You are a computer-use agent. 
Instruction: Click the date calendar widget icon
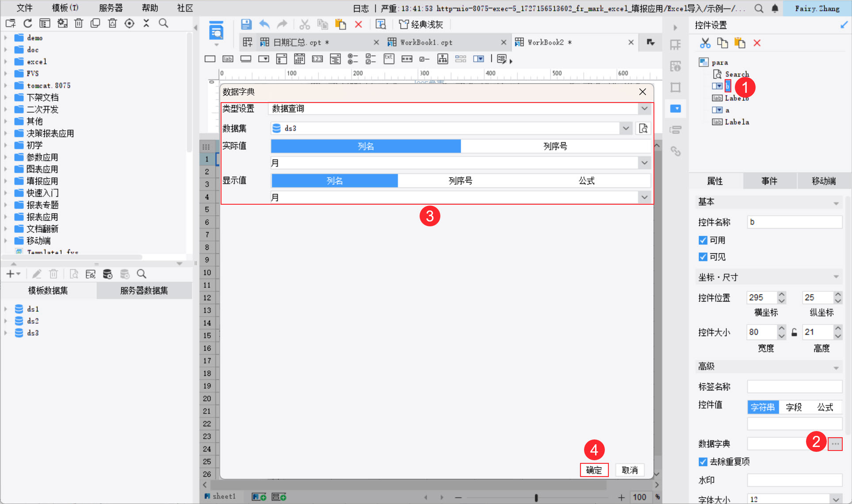coord(299,59)
